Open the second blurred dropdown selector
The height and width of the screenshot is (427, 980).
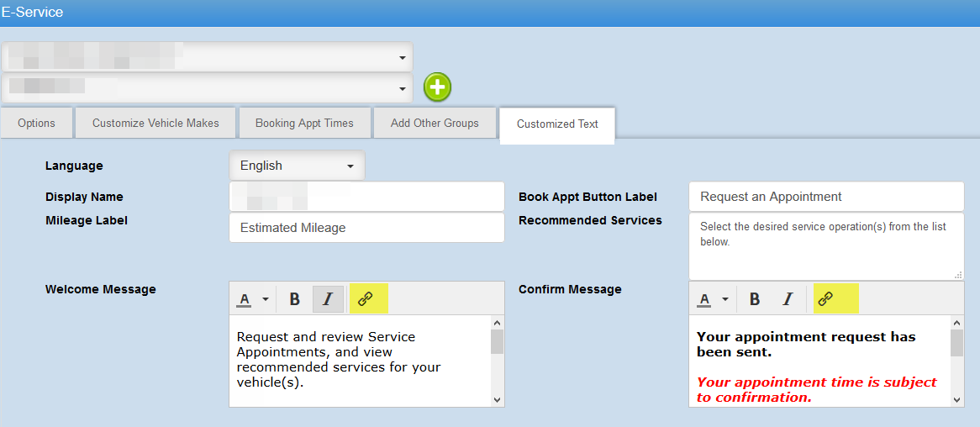click(x=208, y=87)
